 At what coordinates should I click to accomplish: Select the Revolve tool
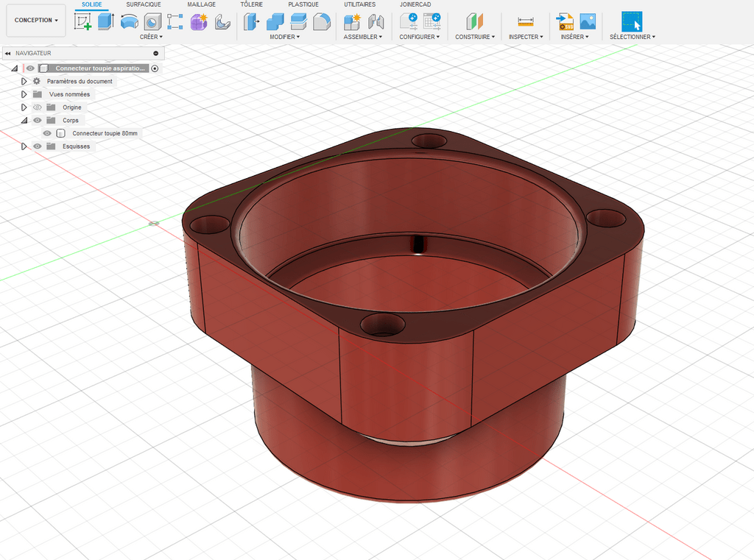pyautogui.click(x=129, y=21)
